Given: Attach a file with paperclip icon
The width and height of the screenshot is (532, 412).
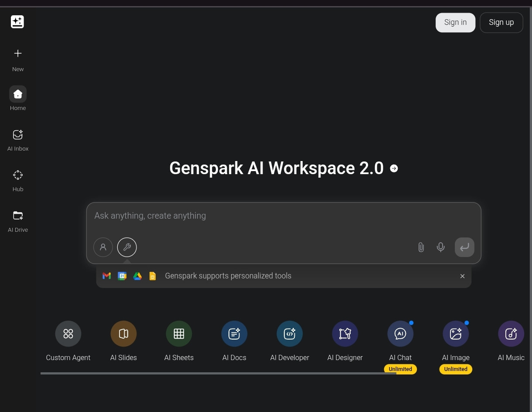Looking at the screenshot, I should click(x=421, y=247).
